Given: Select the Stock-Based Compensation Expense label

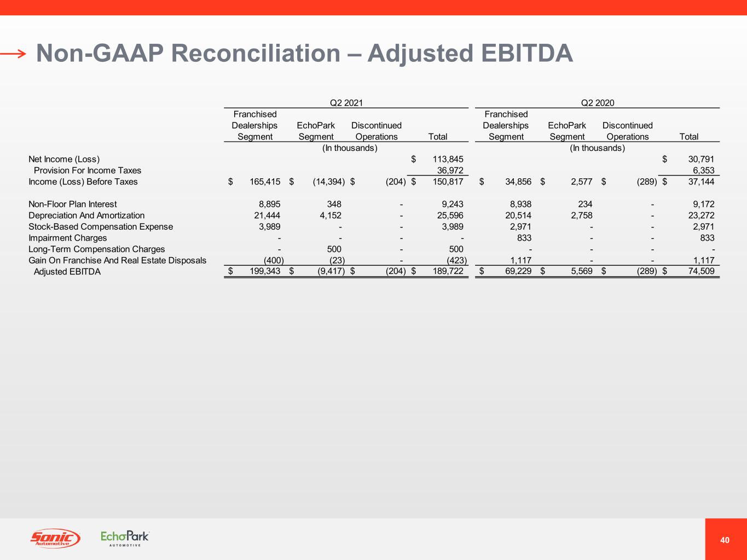Looking at the screenshot, I should (101, 226).
